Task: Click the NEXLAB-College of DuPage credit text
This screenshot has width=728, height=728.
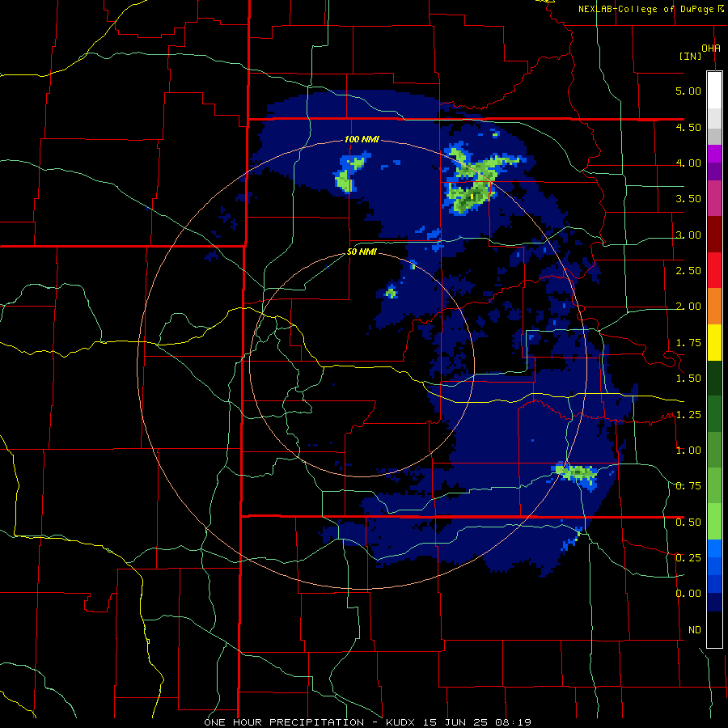Action: [651, 9]
